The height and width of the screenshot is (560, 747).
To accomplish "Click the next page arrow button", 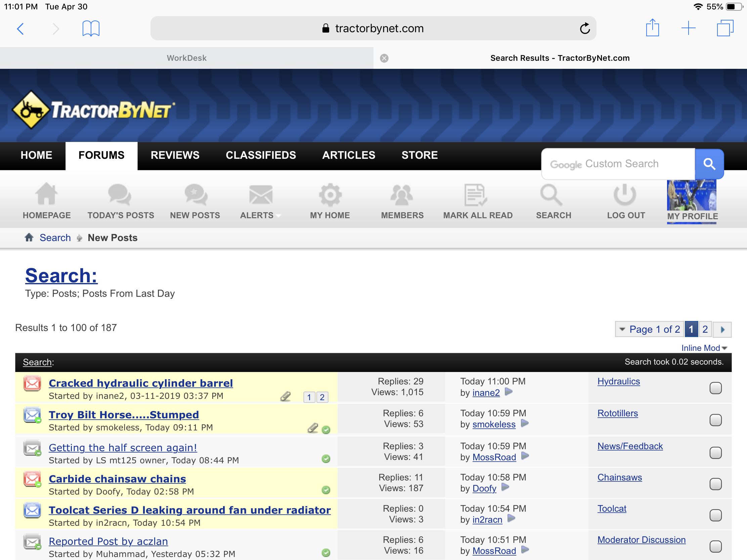I will pos(722,329).
